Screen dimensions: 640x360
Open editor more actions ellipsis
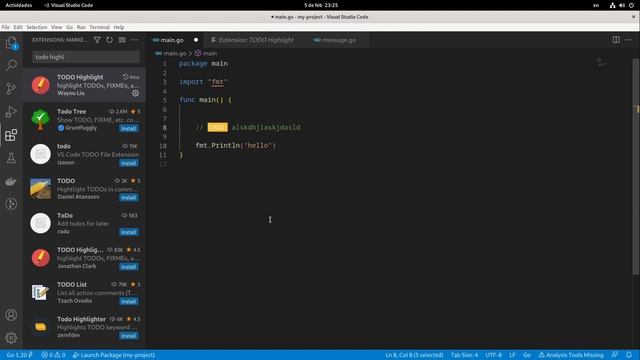tap(629, 40)
